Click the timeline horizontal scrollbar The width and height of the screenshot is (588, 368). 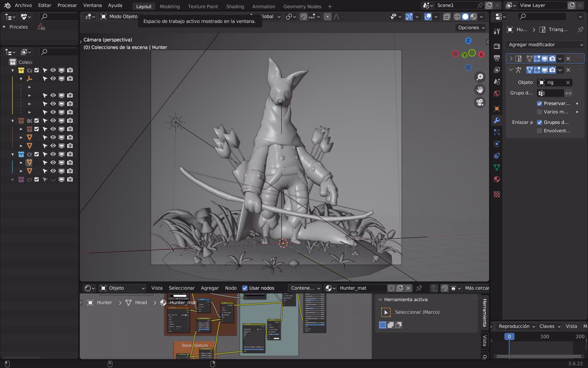pos(539,357)
